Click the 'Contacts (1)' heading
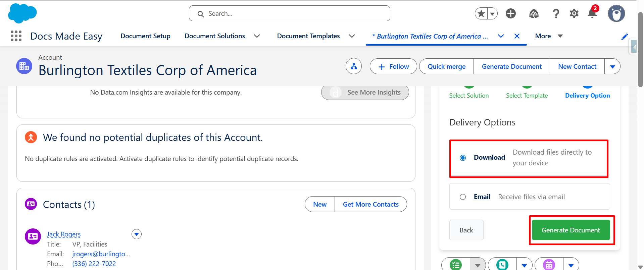The image size is (644, 270). [69, 204]
